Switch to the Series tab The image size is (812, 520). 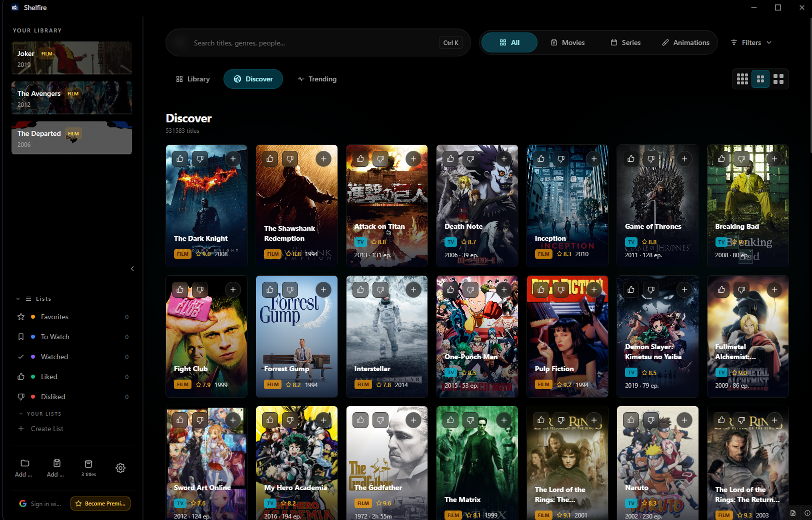625,42
